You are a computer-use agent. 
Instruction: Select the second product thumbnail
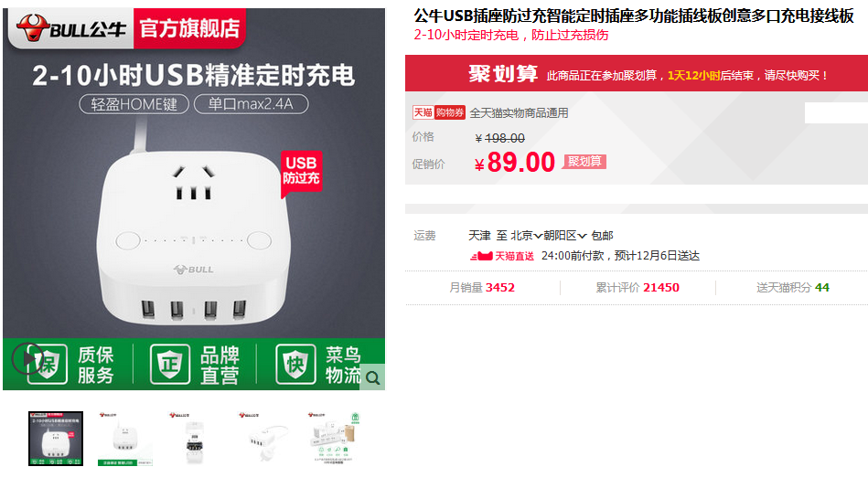pyautogui.click(x=125, y=439)
